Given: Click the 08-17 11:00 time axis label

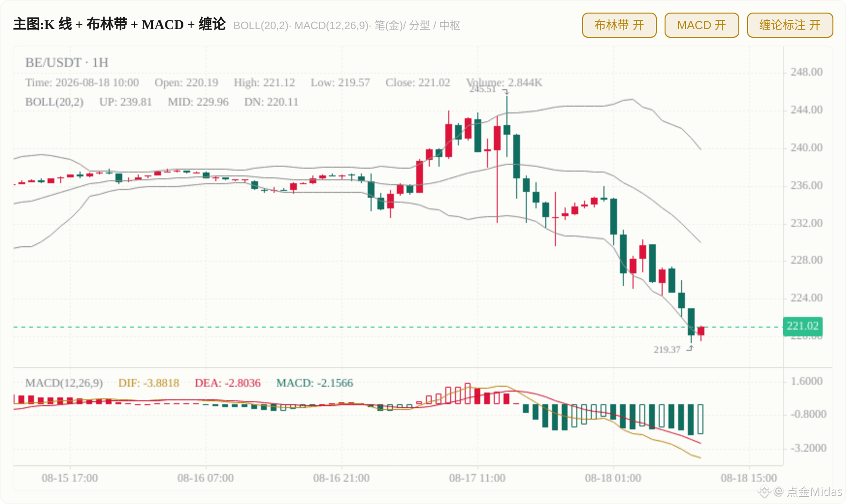Looking at the screenshot, I should click(477, 478).
